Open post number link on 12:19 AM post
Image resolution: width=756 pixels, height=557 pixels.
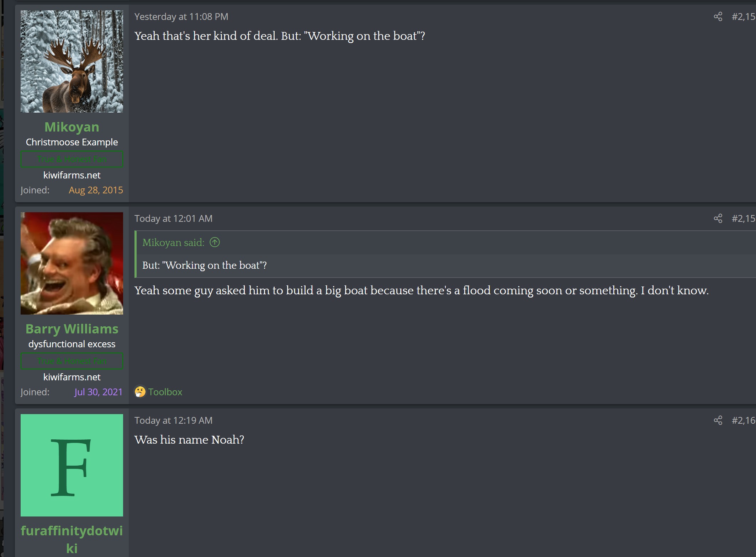pyautogui.click(x=744, y=420)
